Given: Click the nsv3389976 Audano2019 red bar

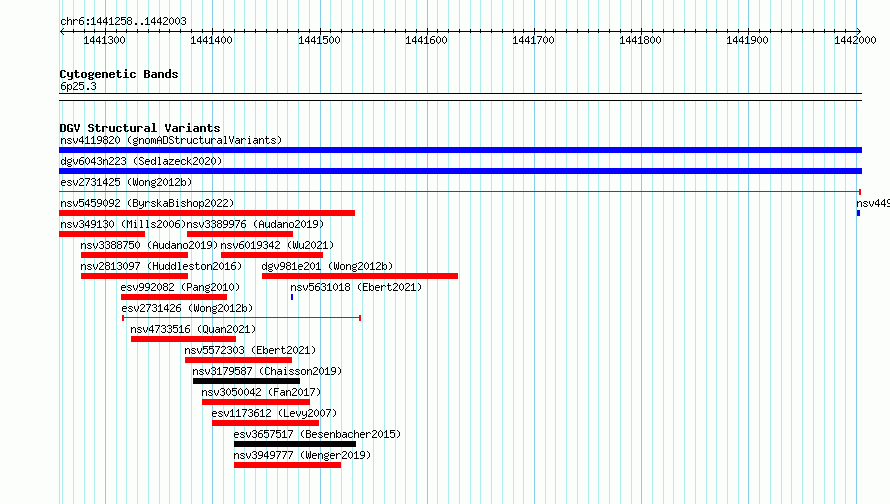Looking at the screenshot, I should pos(240,234).
